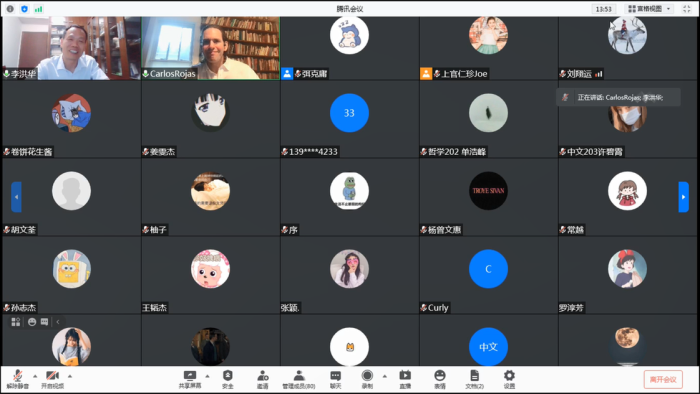Screen dimensions: 700x394
Task: Collapse floating mini toolbar with left chevron
Action: pyautogui.click(x=58, y=322)
